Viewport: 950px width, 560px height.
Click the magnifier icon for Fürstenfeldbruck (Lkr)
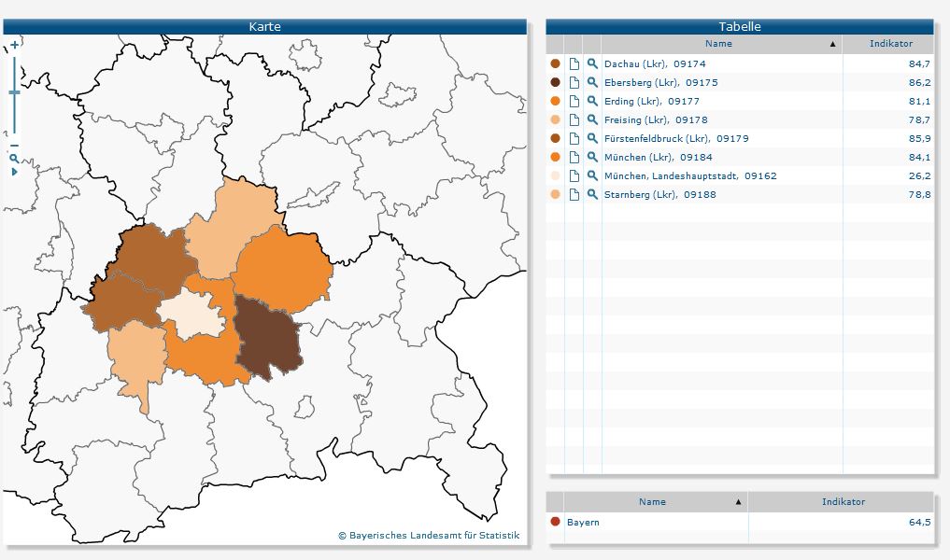pos(592,138)
